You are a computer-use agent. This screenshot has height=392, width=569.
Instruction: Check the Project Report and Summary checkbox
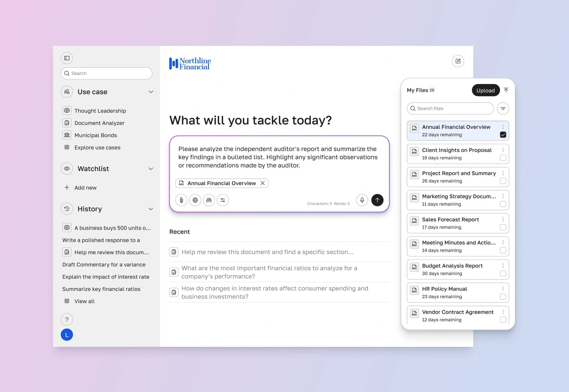503,181
